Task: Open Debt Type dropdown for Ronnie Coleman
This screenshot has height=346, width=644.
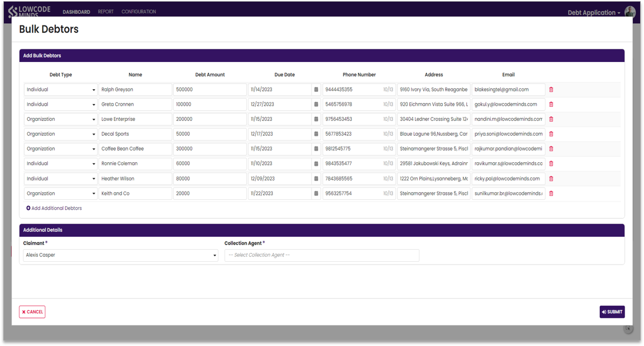Action: 60,163
